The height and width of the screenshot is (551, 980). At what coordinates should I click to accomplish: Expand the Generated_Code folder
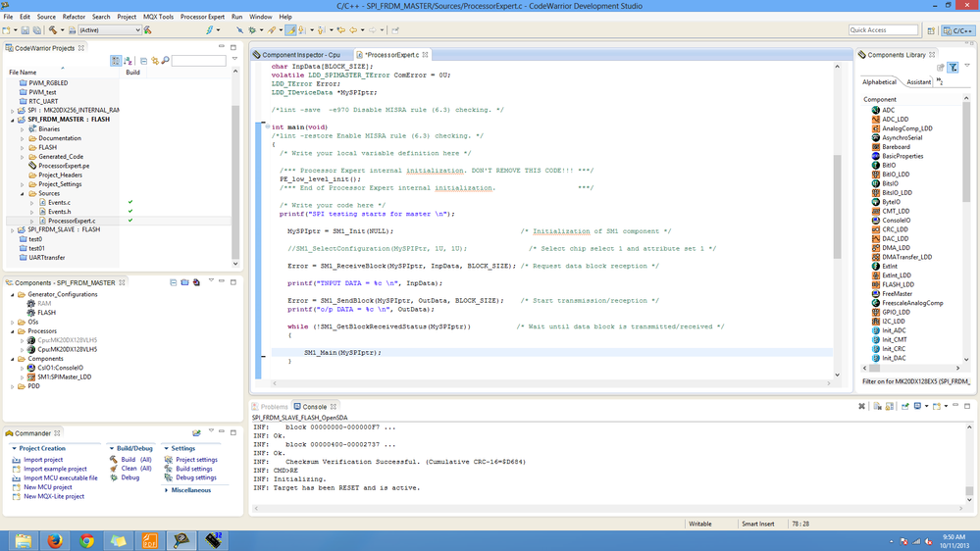23,157
